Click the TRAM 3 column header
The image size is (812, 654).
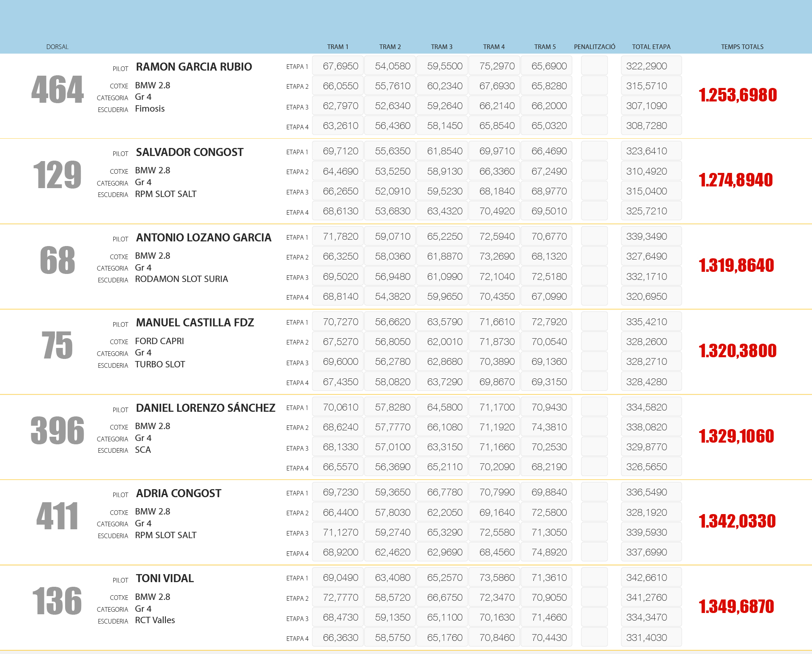pyautogui.click(x=442, y=47)
